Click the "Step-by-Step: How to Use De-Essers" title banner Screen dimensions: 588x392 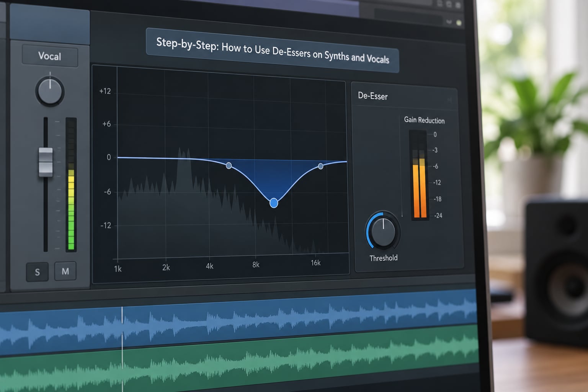click(273, 51)
